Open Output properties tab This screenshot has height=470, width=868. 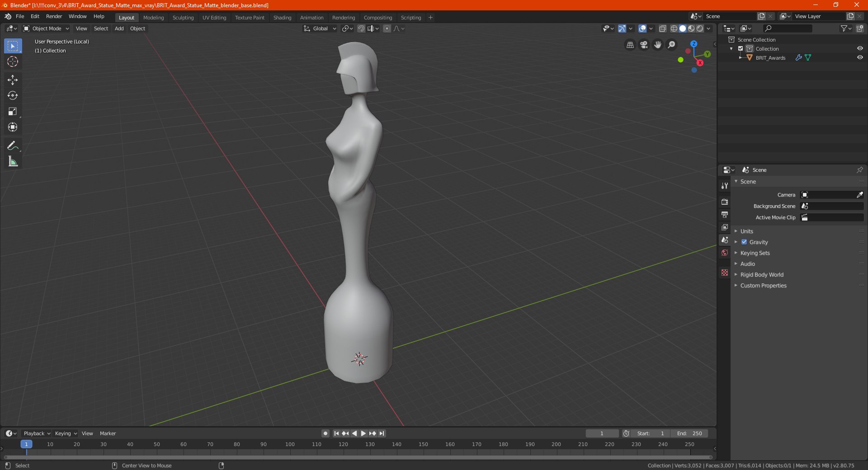[x=725, y=214]
